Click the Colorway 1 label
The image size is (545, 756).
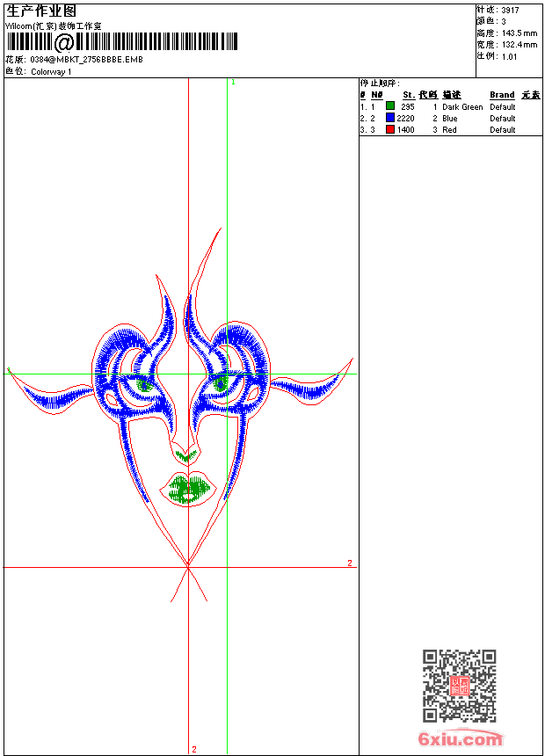point(51,72)
